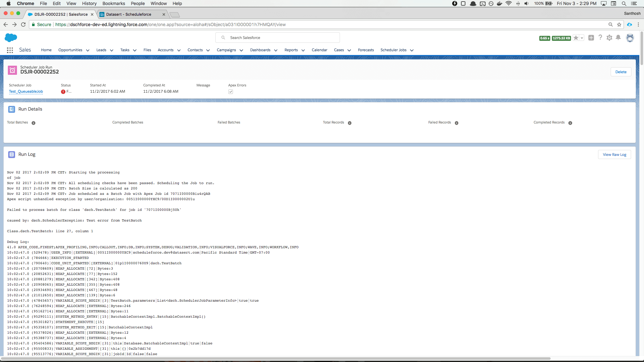Open the App Launcher grid icon
644x362 pixels.
click(10, 50)
